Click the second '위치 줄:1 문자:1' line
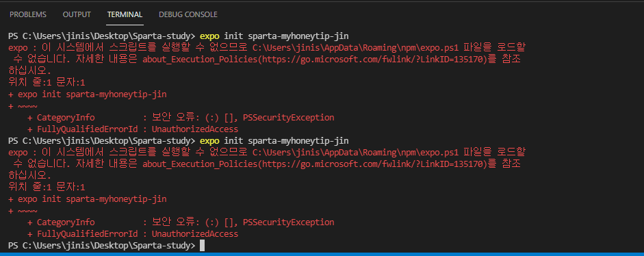644x256 pixels. (x=47, y=188)
